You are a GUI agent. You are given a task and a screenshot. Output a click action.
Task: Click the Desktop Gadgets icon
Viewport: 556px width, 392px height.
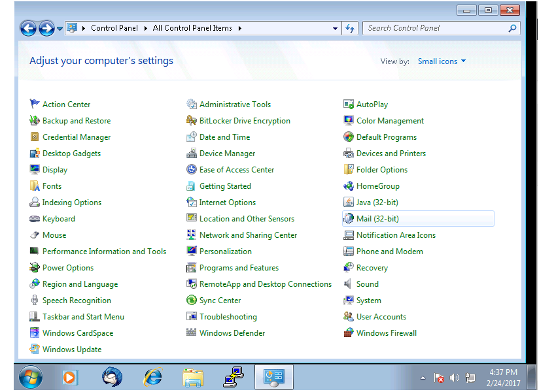pos(35,153)
